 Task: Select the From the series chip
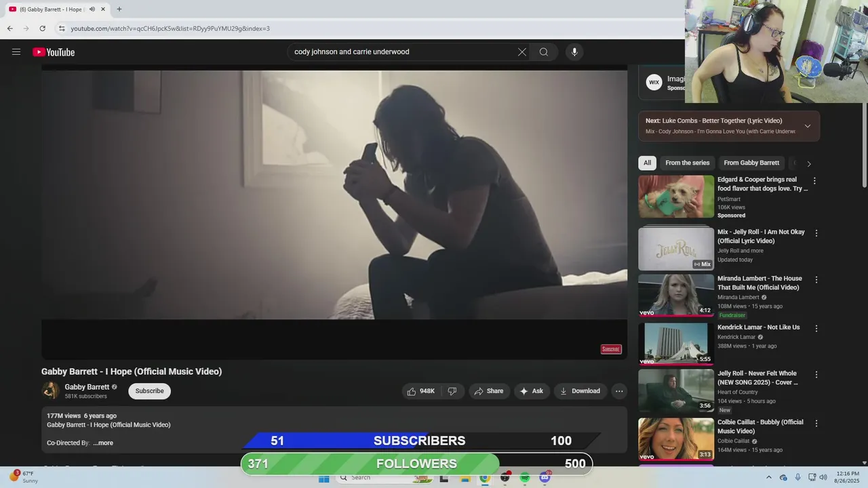[688, 163]
